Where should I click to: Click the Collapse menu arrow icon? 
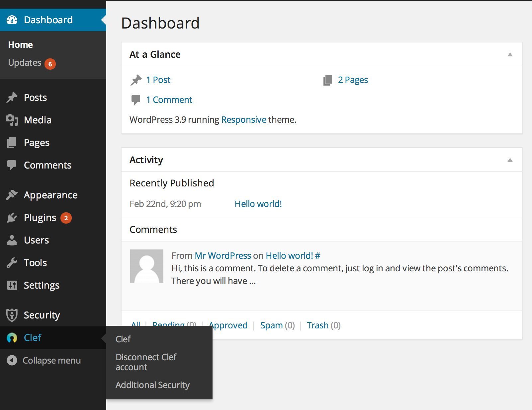12,360
